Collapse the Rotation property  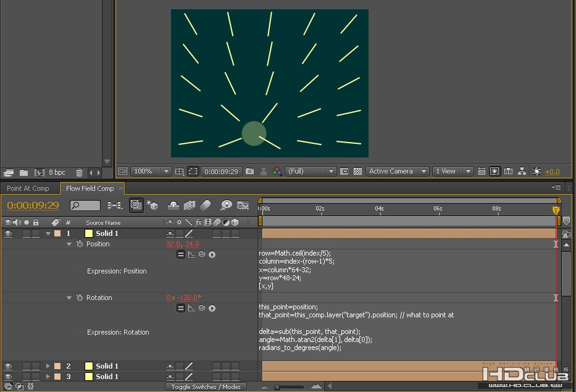69,298
